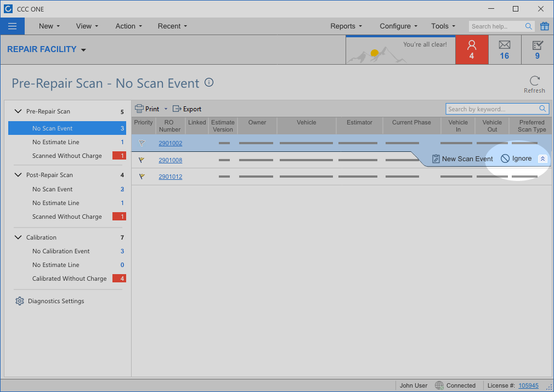554x392 pixels.
Task: Open Diagnostics Settings gear
Action: click(20, 301)
